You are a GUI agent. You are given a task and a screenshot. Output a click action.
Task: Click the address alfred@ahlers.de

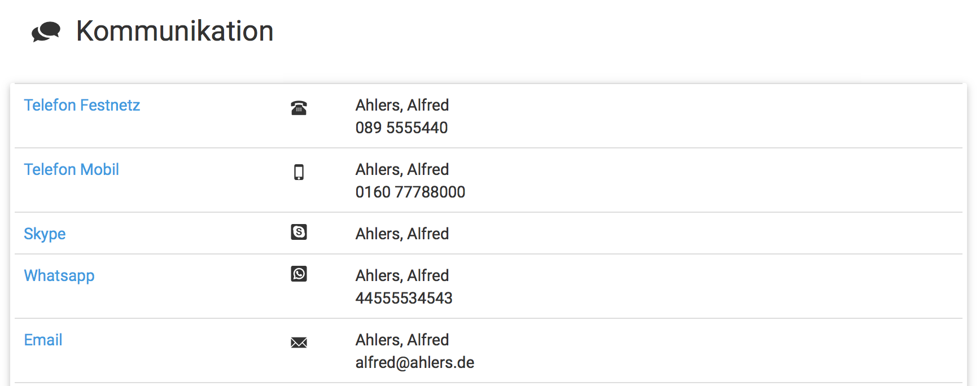(414, 363)
